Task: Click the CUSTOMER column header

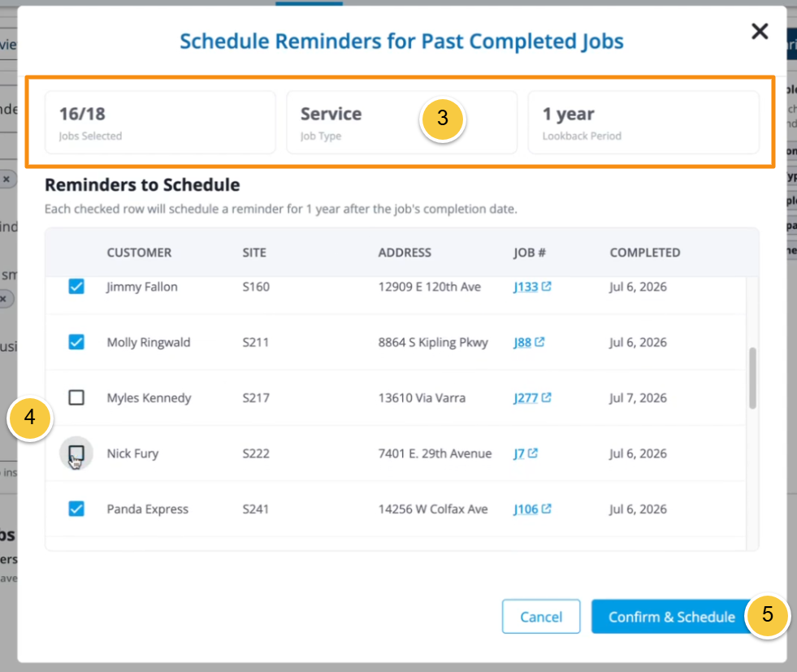Action: point(139,253)
